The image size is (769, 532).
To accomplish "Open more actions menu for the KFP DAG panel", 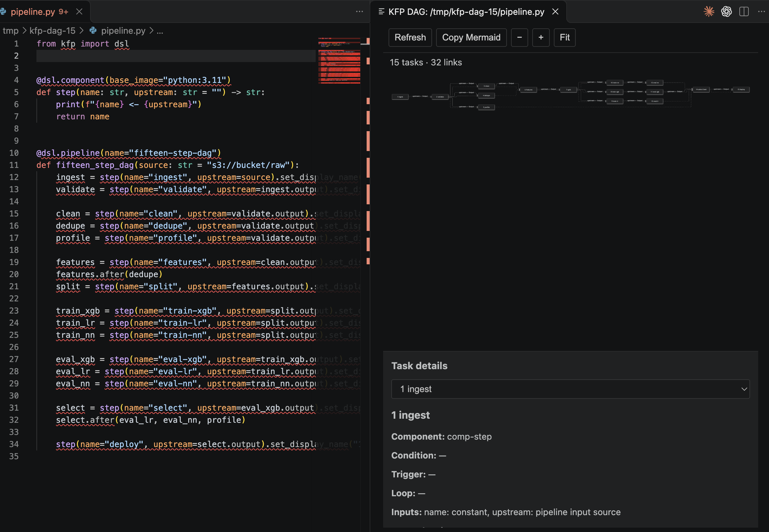I will (x=762, y=12).
